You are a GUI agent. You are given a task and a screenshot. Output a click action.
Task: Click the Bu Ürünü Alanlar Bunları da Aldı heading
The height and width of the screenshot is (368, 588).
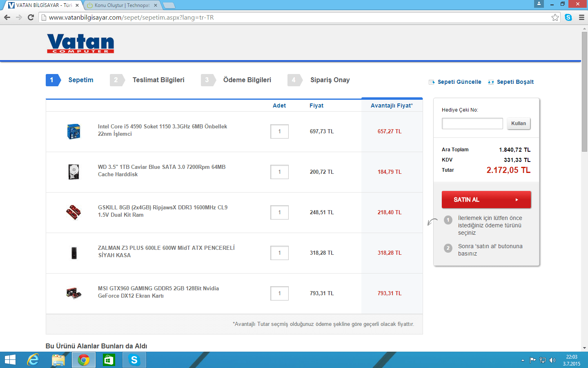pos(96,346)
